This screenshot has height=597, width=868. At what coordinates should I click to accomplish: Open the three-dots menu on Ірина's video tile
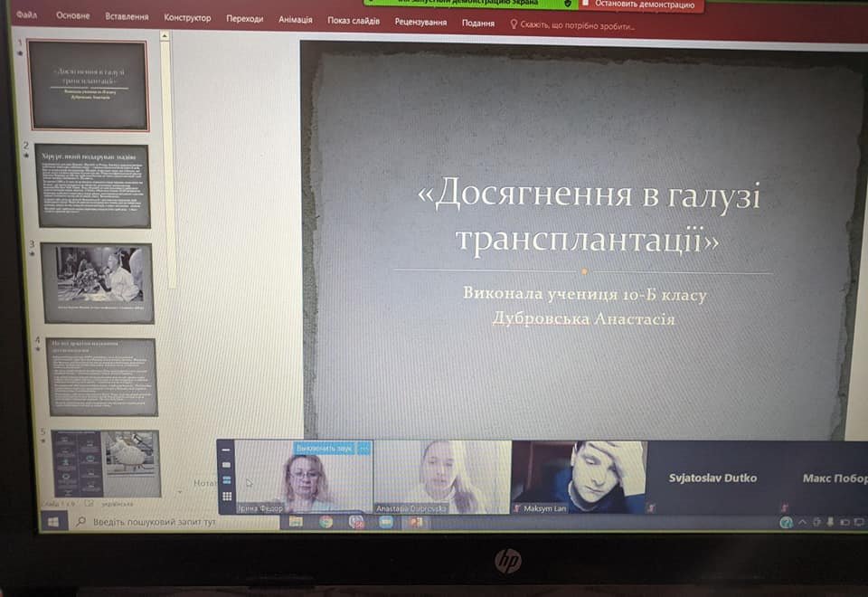(364, 448)
